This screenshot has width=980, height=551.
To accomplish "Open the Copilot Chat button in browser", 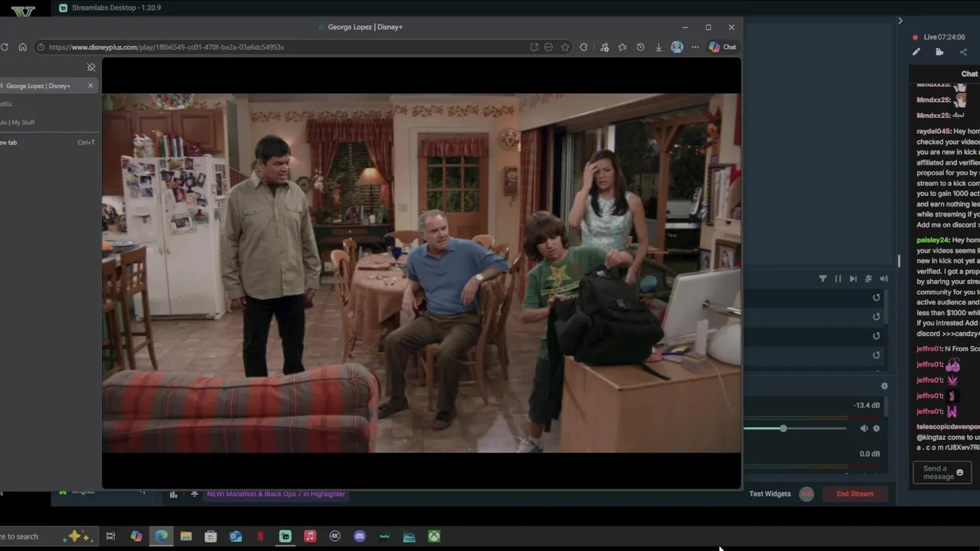I will tap(722, 47).
